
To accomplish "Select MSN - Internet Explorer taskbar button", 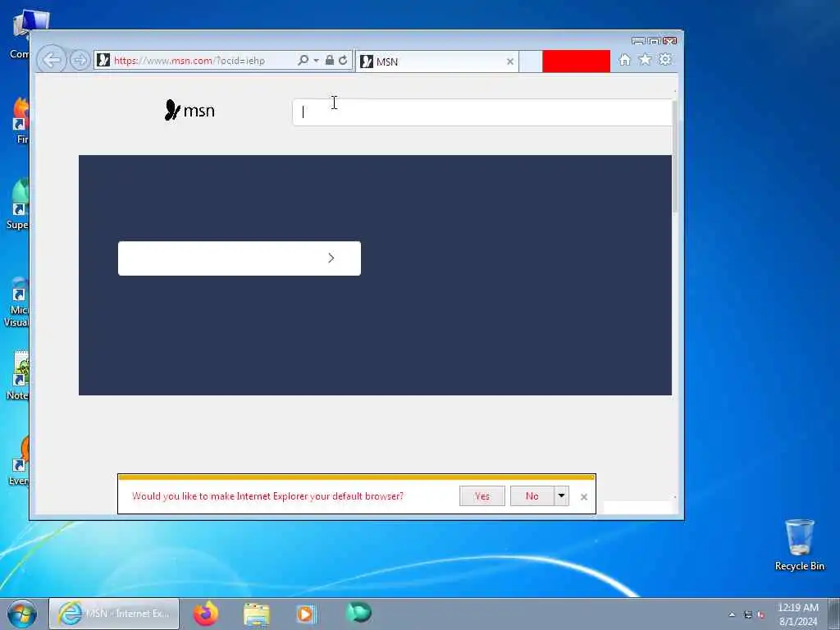I will [114, 614].
